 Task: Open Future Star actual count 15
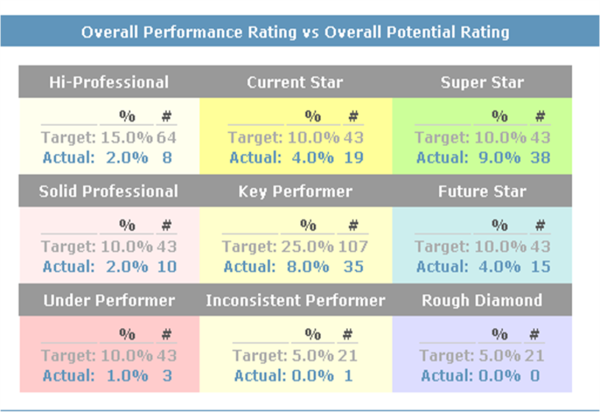[539, 266]
